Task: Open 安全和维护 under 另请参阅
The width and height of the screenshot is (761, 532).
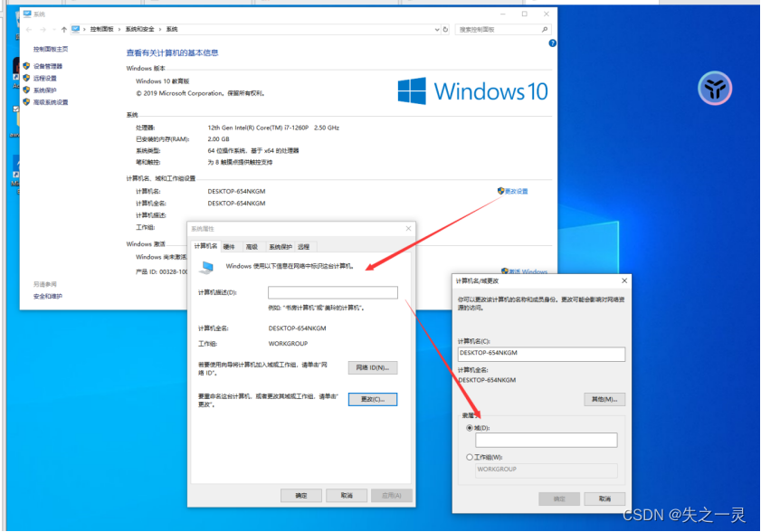Action: pyautogui.click(x=48, y=296)
